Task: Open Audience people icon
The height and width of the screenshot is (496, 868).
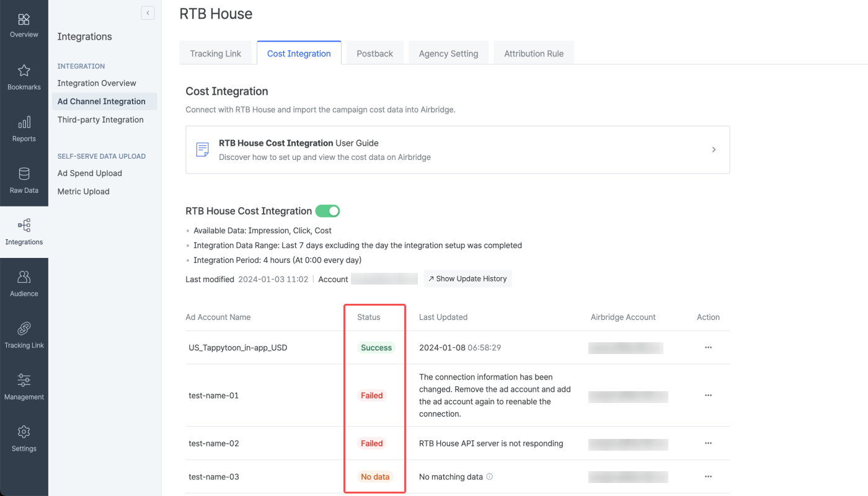Action: pos(24,277)
